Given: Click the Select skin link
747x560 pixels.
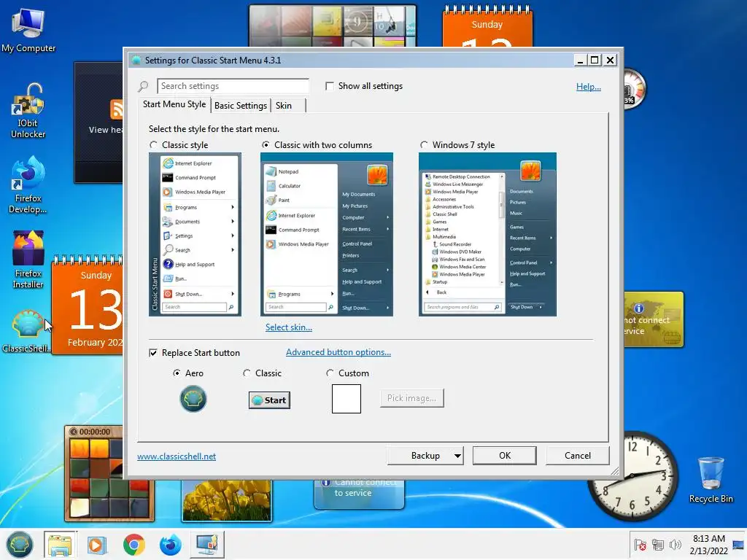Looking at the screenshot, I should coord(289,327).
